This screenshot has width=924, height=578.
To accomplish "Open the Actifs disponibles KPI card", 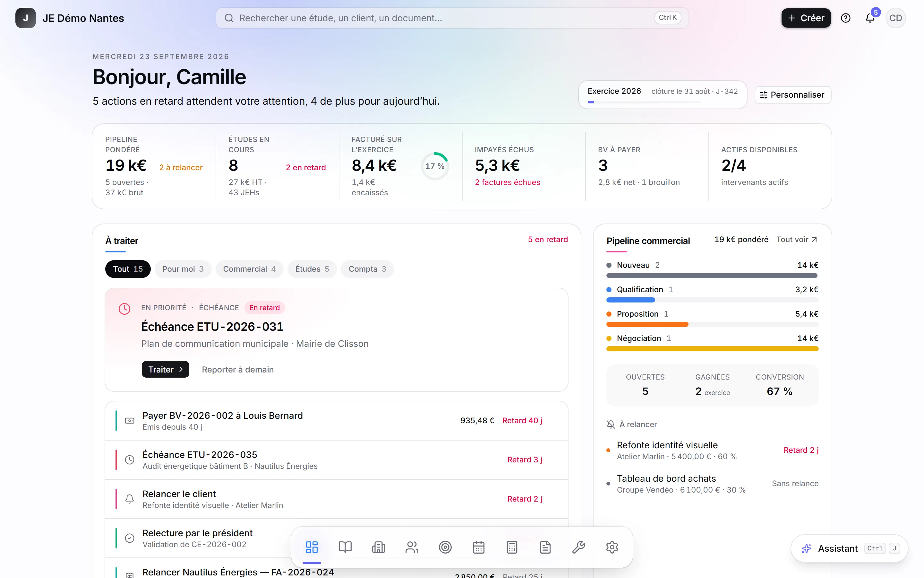I will tap(770, 166).
